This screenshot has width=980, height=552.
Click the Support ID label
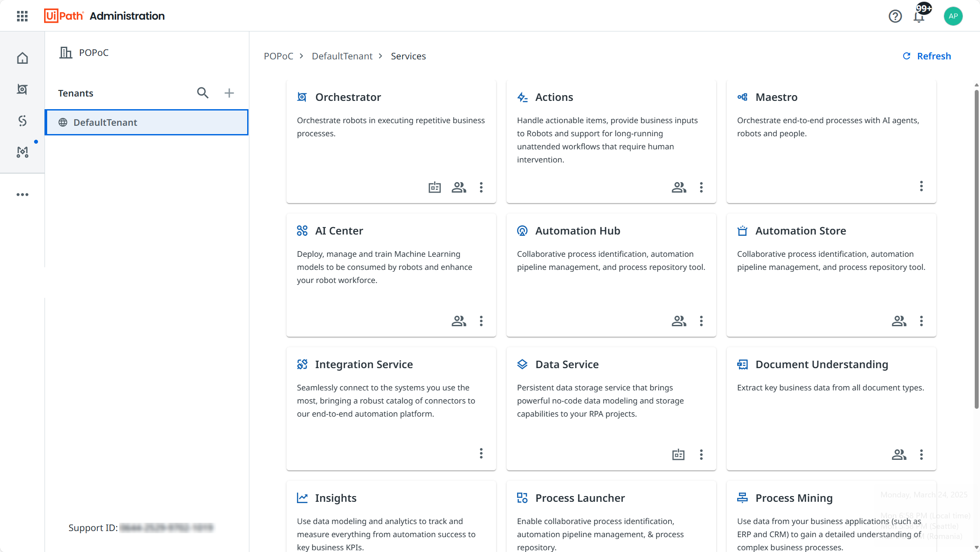(93, 528)
